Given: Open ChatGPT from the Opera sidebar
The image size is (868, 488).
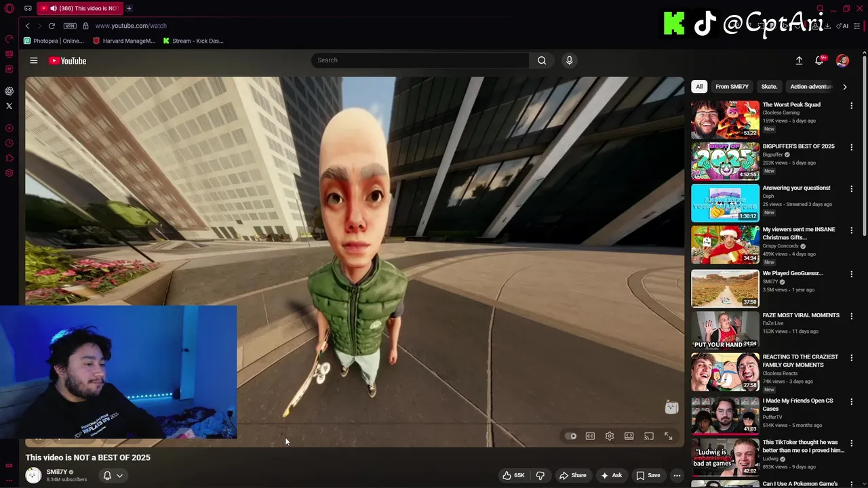Looking at the screenshot, I should click(x=9, y=91).
